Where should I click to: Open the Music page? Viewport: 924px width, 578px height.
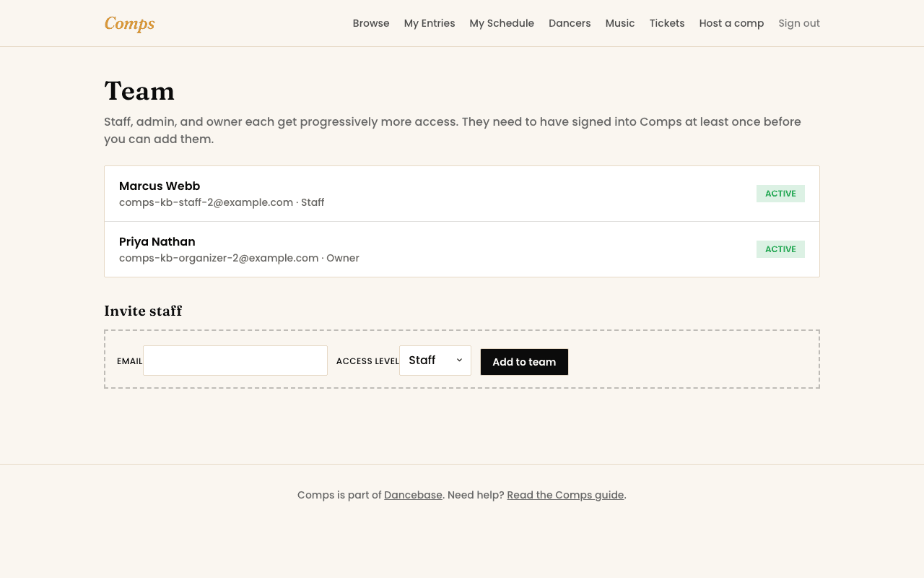point(620,23)
